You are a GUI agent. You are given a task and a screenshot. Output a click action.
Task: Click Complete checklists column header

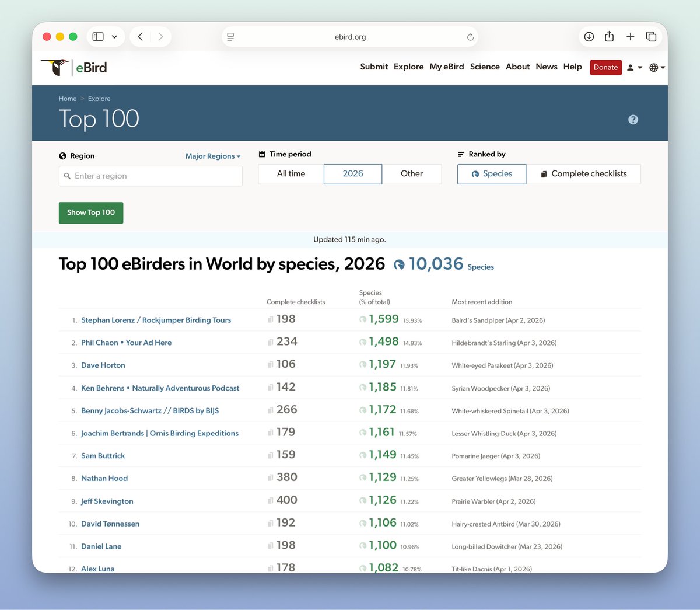296,302
